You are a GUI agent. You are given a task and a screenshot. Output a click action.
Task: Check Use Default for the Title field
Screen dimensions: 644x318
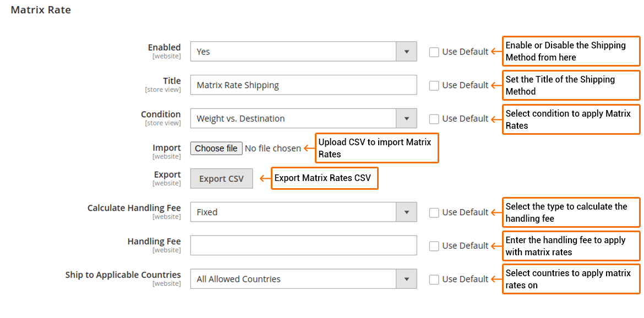tap(434, 85)
